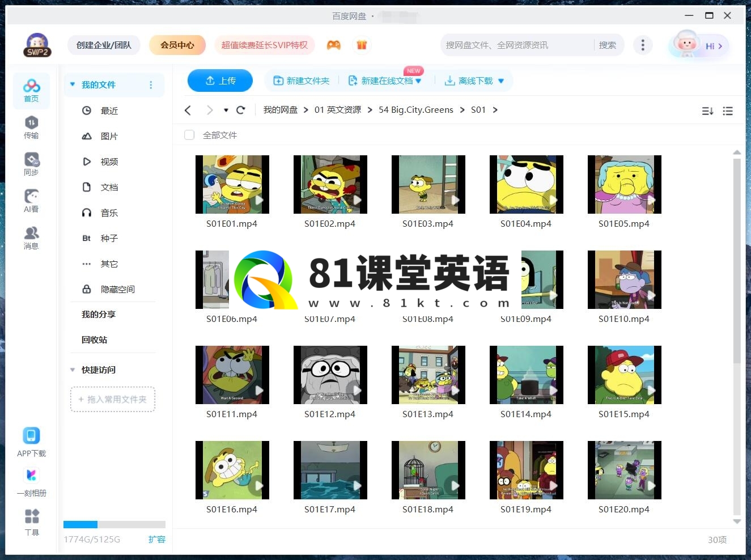The width and height of the screenshot is (751, 560).
Task: Open the sort order icon
Action: pos(707,111)
